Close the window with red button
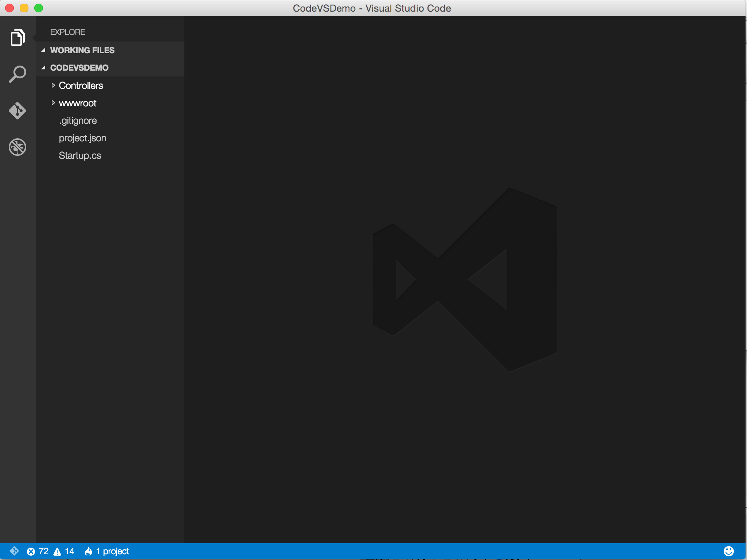This screenshot has width=747, height=560. pyautogui.click(x=9, y=8)
